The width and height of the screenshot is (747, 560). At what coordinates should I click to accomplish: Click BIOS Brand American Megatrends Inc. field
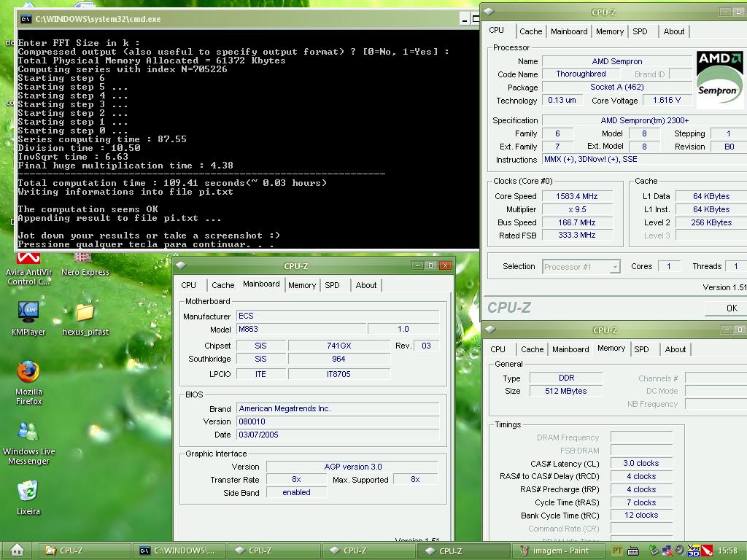coord(337,408)
